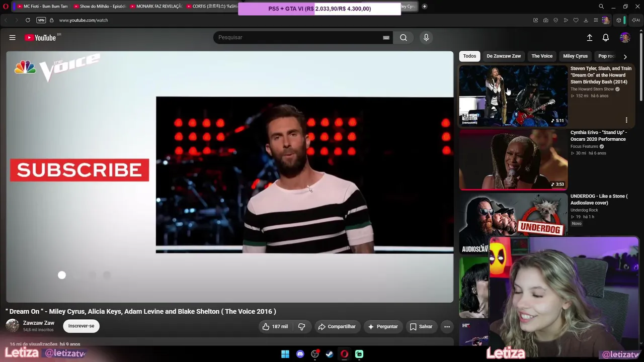
Task: Open Cynthia Erivo Stand Up video title
Action: point(599,136)
